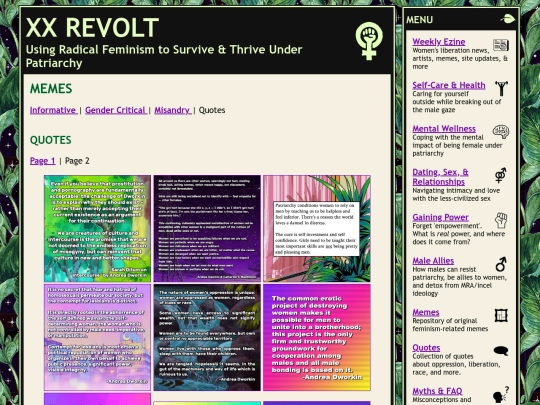Screen dimensions: 540x405
Task: Open the dark blue 'nature of women's oppression' meme
Action: tap(207, 337)
